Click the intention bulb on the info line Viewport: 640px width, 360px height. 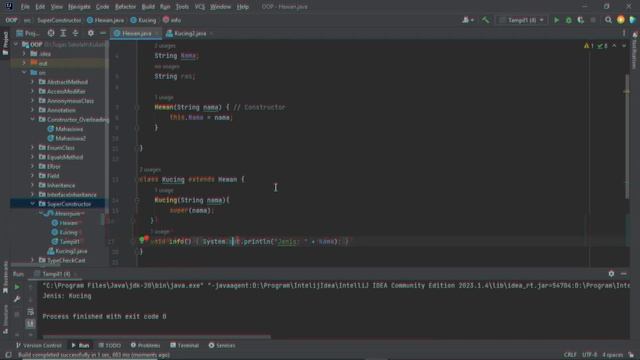(142, 240)
